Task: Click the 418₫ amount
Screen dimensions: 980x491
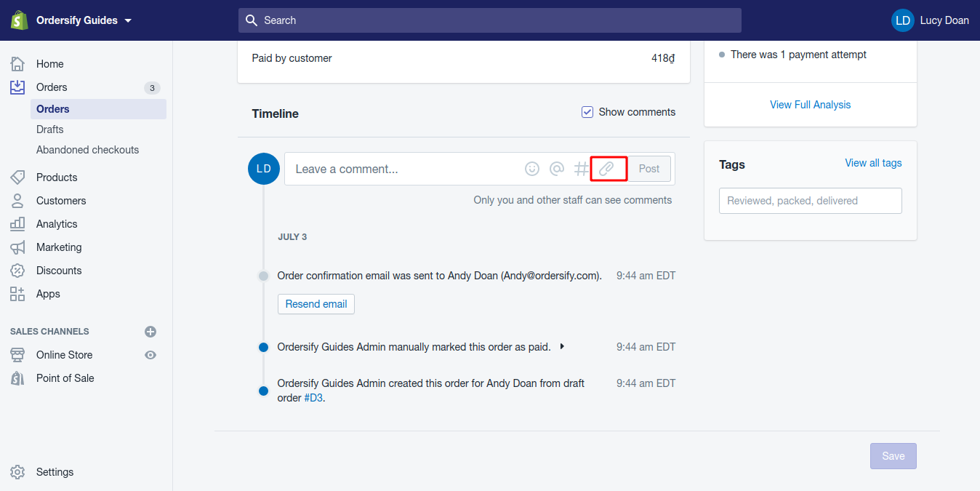Action: [x=663, y=58]
